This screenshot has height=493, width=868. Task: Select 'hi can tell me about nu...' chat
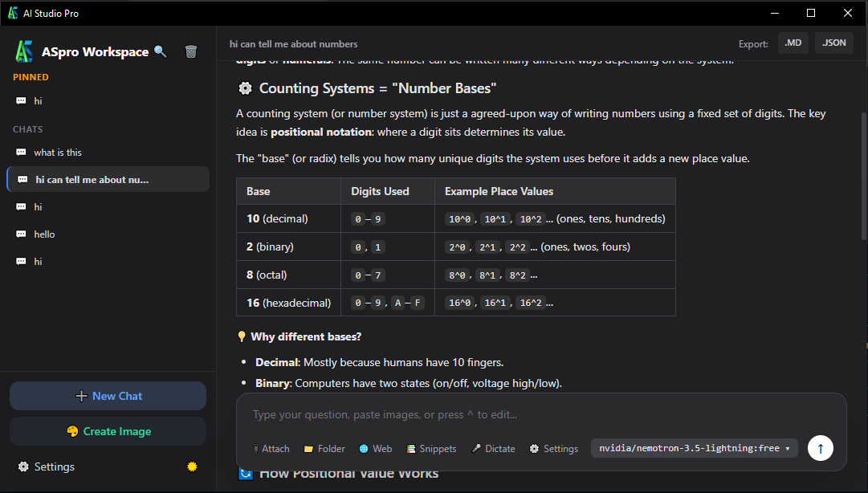108,179
